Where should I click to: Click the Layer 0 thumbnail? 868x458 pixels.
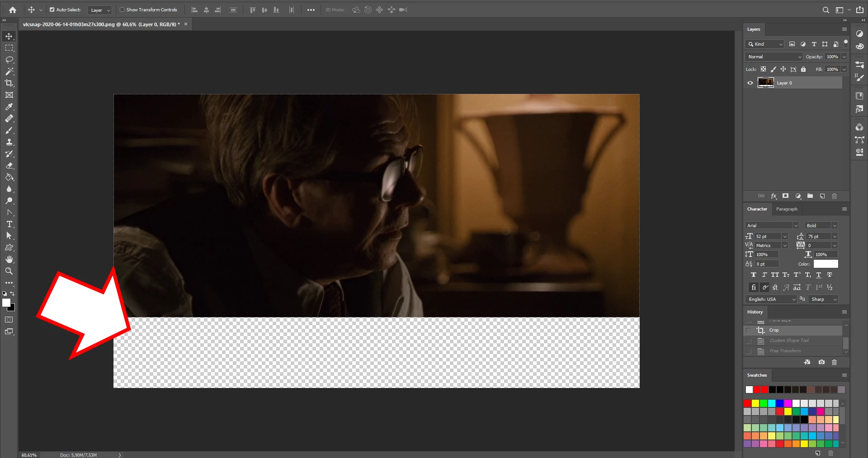(x=765, y=83)
